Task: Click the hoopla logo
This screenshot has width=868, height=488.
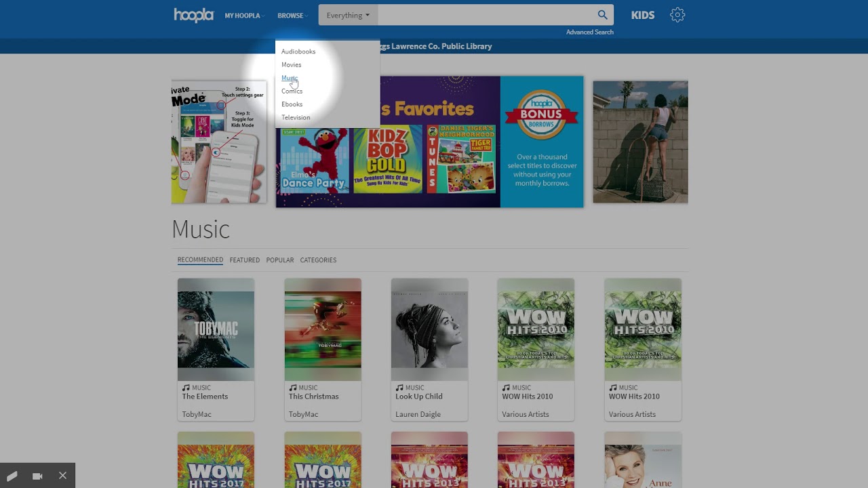Action: (194, 15)
